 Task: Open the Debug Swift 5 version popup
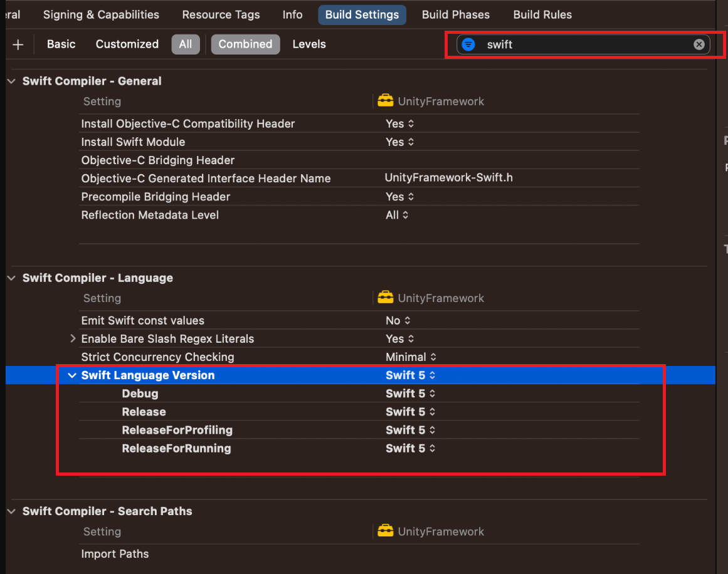[411, 394]
